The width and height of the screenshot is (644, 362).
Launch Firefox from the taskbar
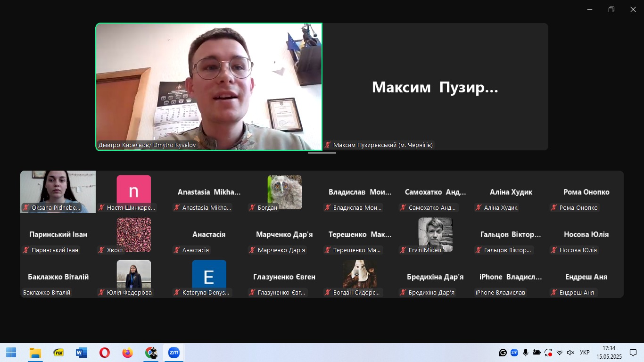[127, 353]
